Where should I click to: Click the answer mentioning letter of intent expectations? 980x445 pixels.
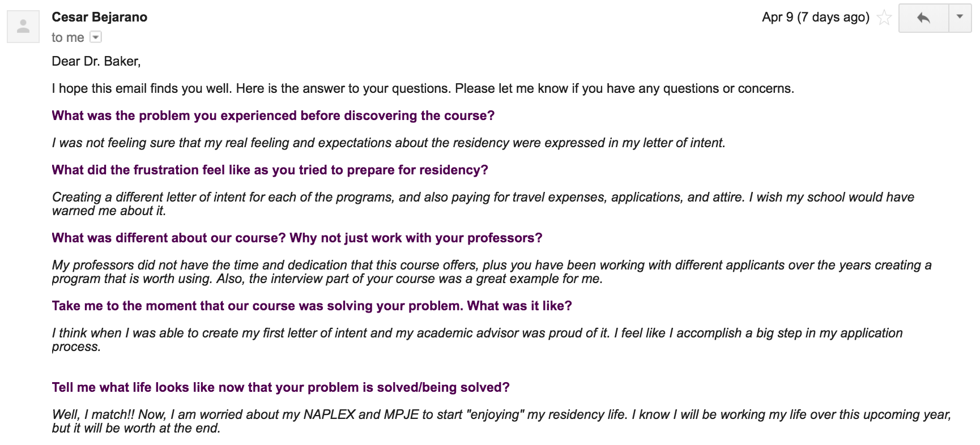coord(389,143)
